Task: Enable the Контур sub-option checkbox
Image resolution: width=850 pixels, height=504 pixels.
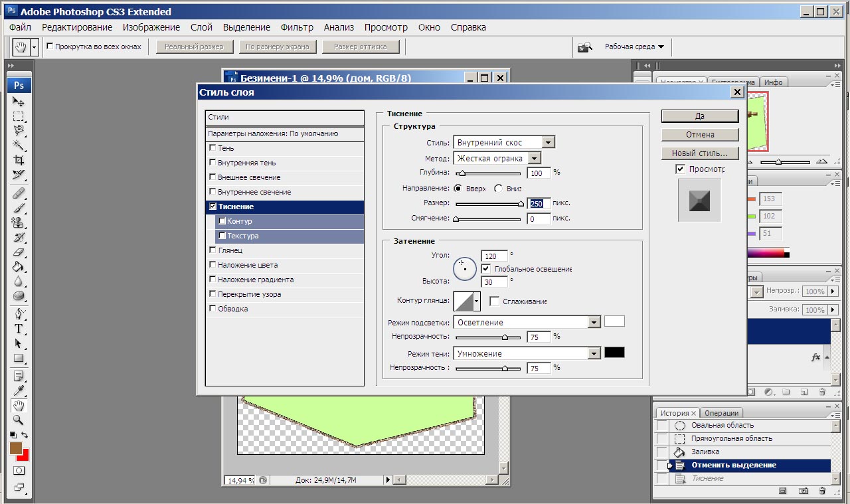Action: [222, 221]
